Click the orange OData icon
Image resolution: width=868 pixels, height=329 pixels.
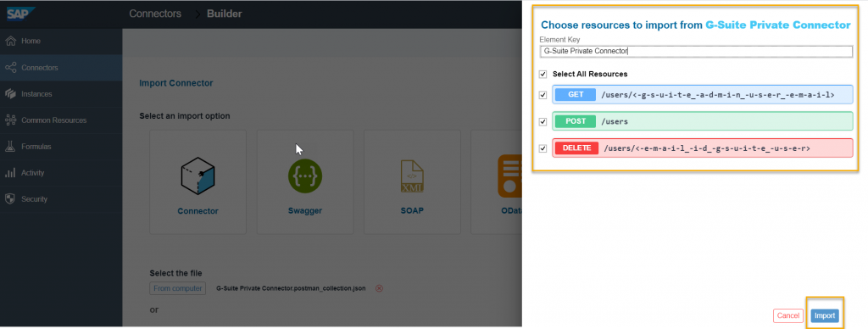509,176
